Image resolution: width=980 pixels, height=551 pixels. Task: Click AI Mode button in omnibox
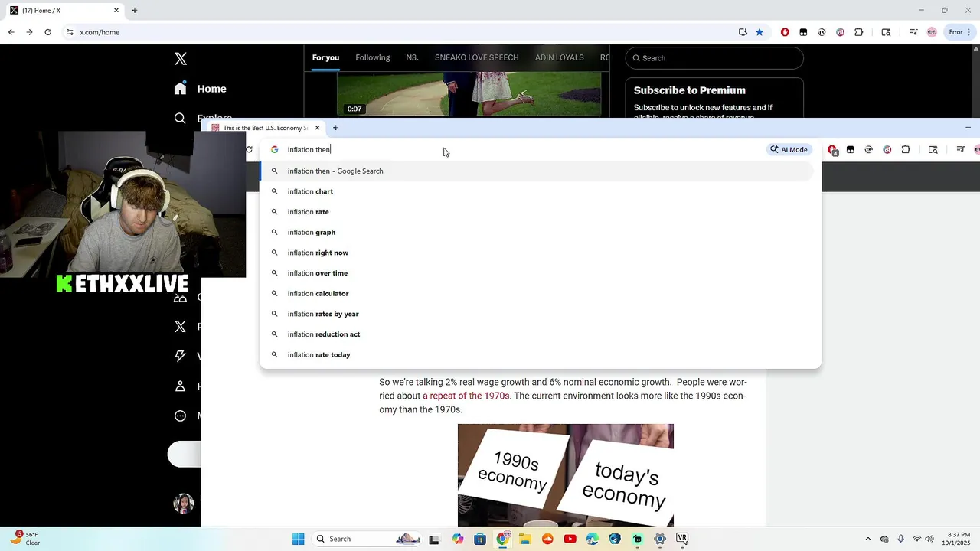click(x=789, y=149)
